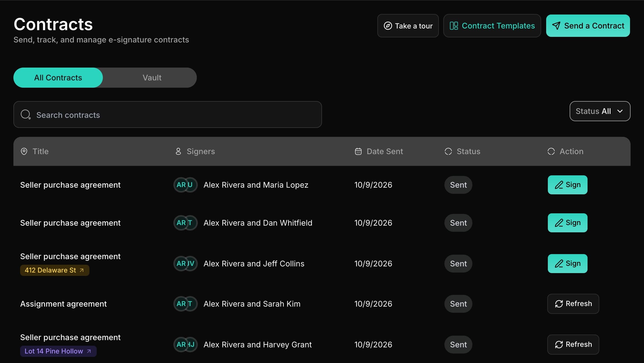Image resolution: width=644 pixels, height=363 pixels.
Task: Click the Date Sent calendar icon
Action: (358, 151)
